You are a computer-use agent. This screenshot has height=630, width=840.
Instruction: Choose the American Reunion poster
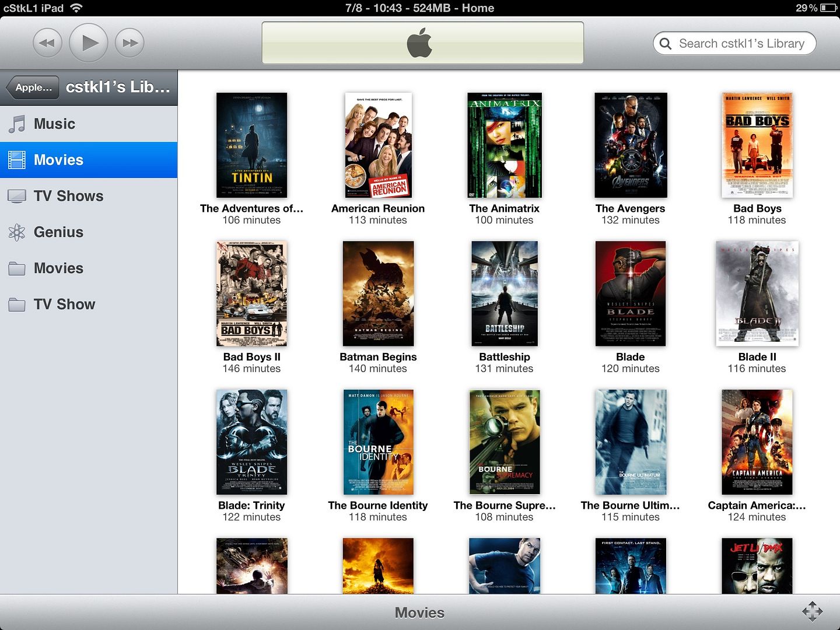coord(378,145)
